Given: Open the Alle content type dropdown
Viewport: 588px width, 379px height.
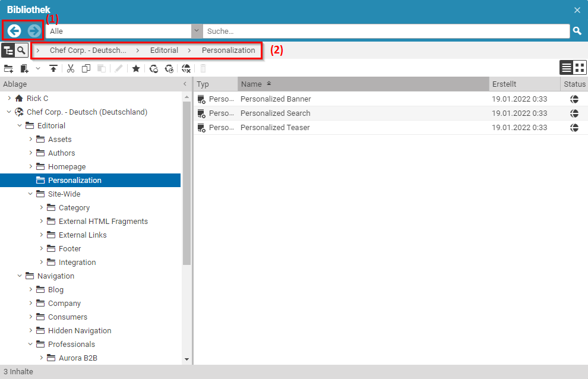Looking at the screenshot, I should point(197,31).
